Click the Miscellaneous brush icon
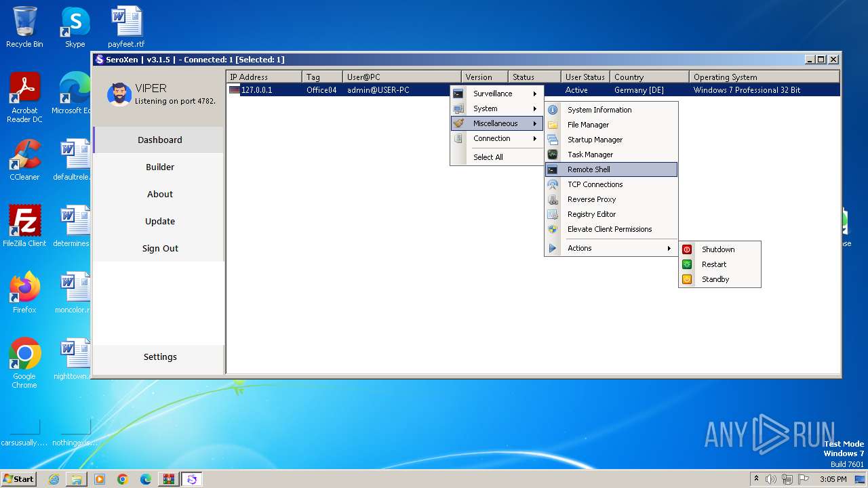Viewport: 868px width, 488px height. coord(458,123)
